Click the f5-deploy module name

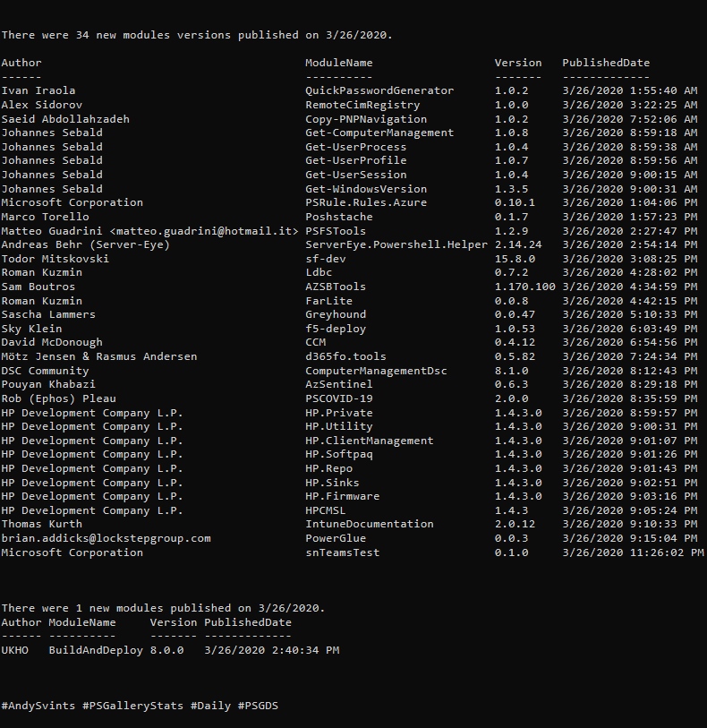tap(336, 329)
